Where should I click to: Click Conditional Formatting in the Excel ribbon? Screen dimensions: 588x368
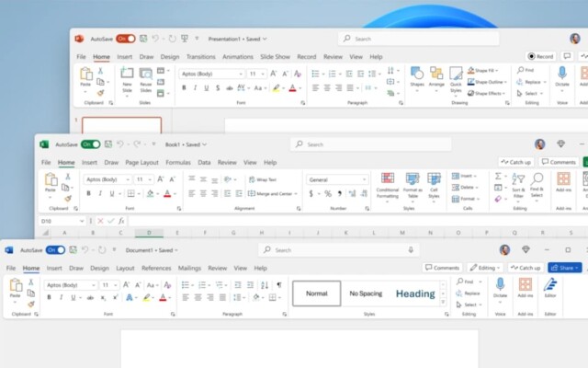click(x=388, y=186)
